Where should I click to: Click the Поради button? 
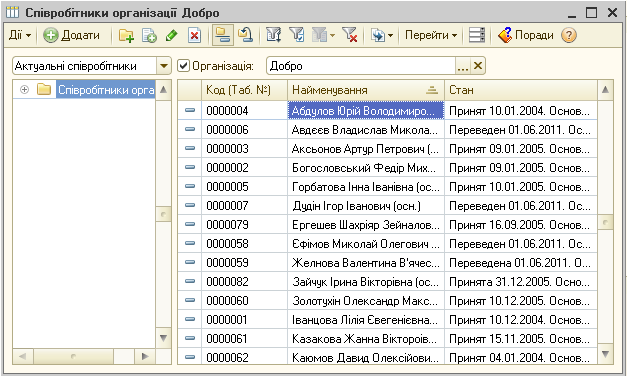click(x=525, y=35)
